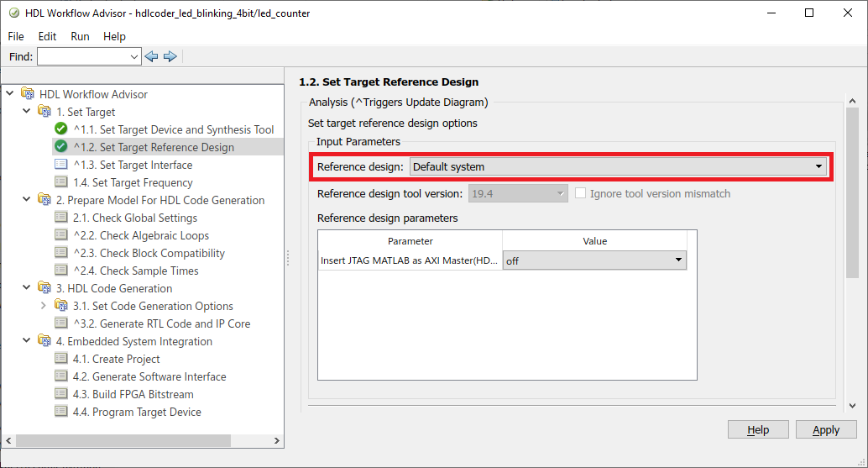This screenshot has width=868, height=468.
Task: Open the Find combo box dropdown
Action: point(134,56)
